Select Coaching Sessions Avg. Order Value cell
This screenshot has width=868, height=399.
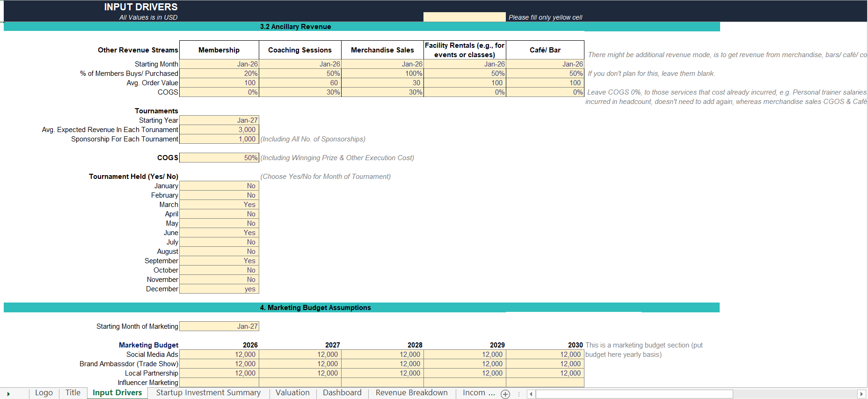(x=300, y=83)
